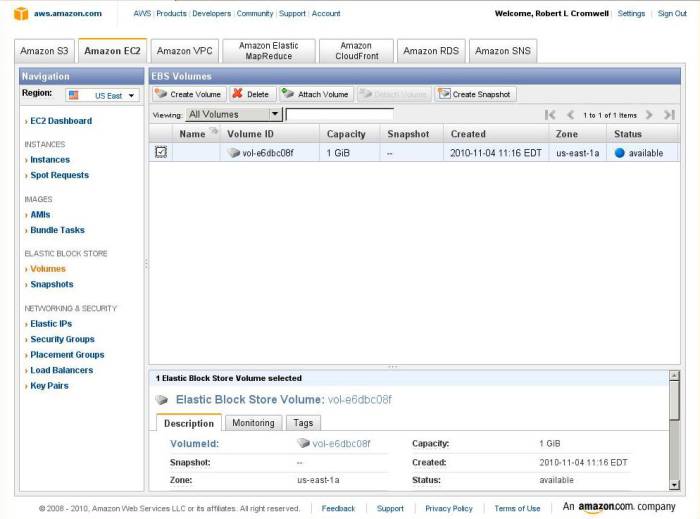Select the Description details tab
Image resolution: width=700 pixels, height=519 pixels.
(x=189, y=423)
